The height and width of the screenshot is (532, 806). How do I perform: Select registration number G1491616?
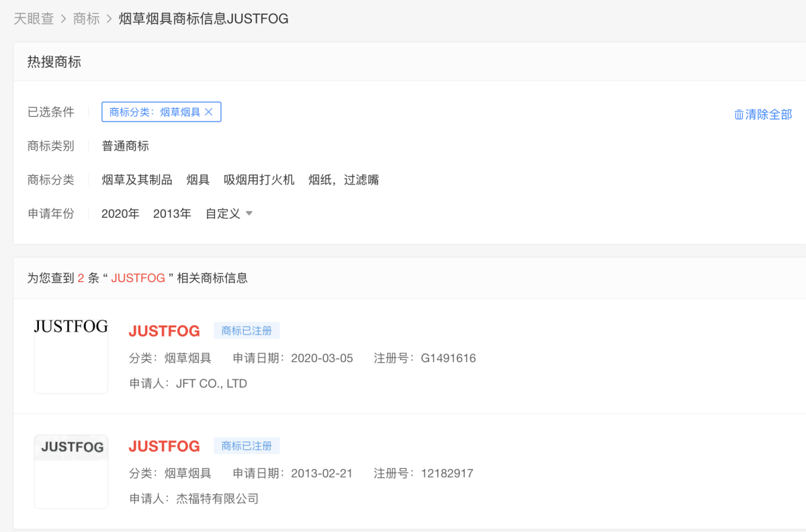(x=449, y=358)
